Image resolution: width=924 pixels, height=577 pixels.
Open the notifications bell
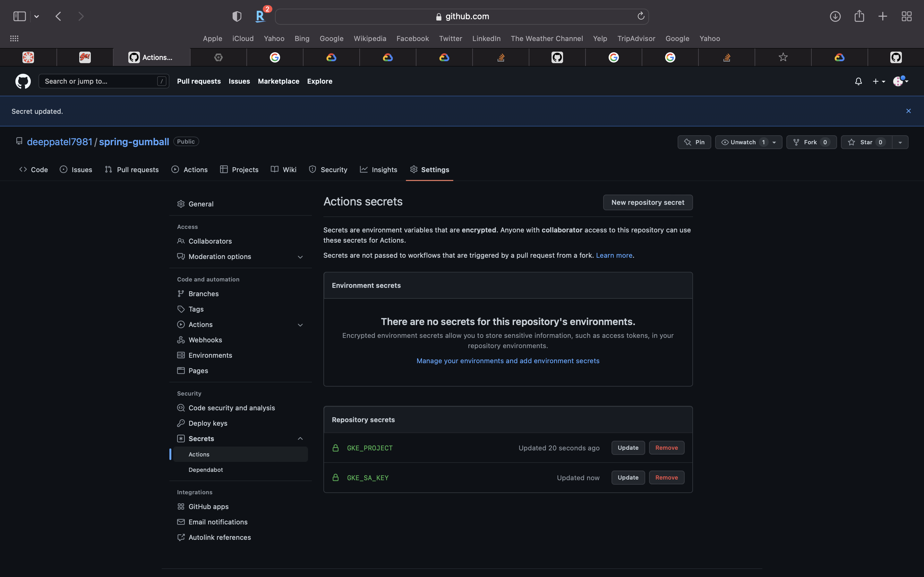pyautogui.click(x=858, y=81)
